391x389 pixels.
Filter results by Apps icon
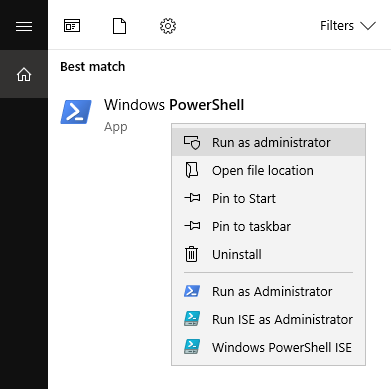(x=72, y=26)
